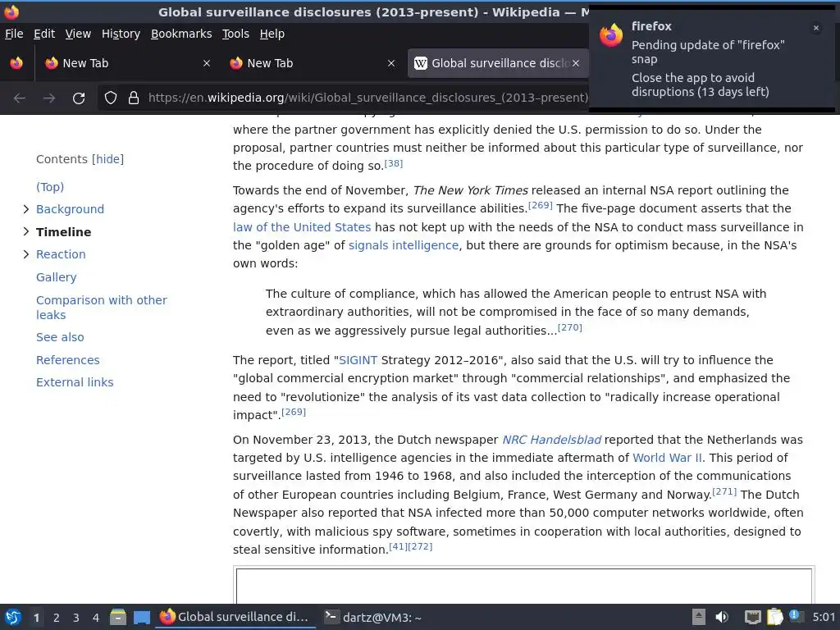The height and width of the screenshot is (630, 840).
Task: Hide the Contents sidebar
Action: (107, 159)
